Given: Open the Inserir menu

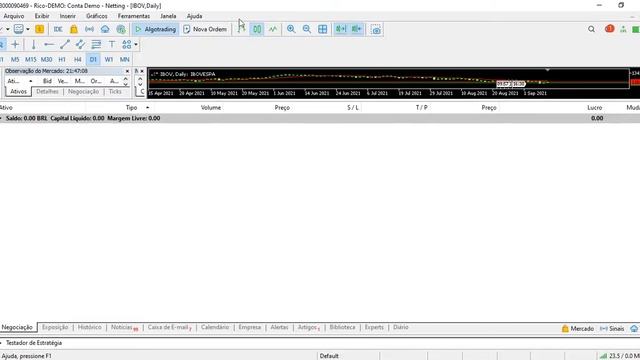Looking at the screenshot, I should point(67,16).
